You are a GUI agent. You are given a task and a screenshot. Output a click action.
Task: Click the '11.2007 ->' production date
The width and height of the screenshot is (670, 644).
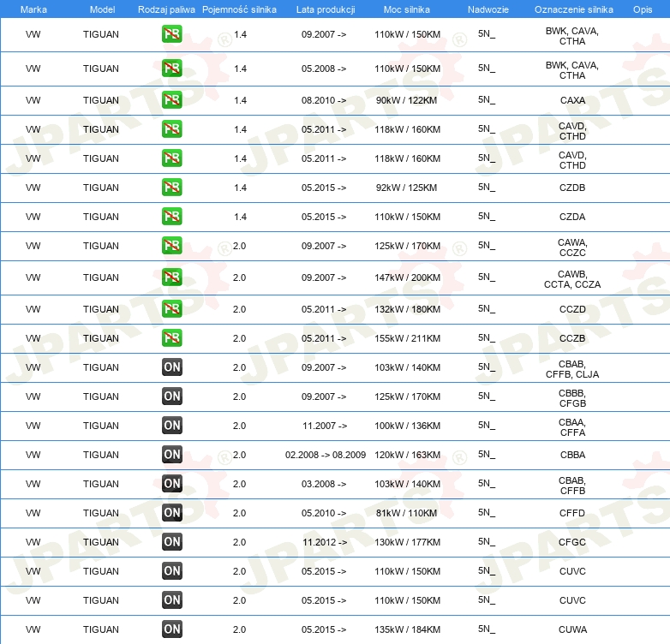point(325,426)
